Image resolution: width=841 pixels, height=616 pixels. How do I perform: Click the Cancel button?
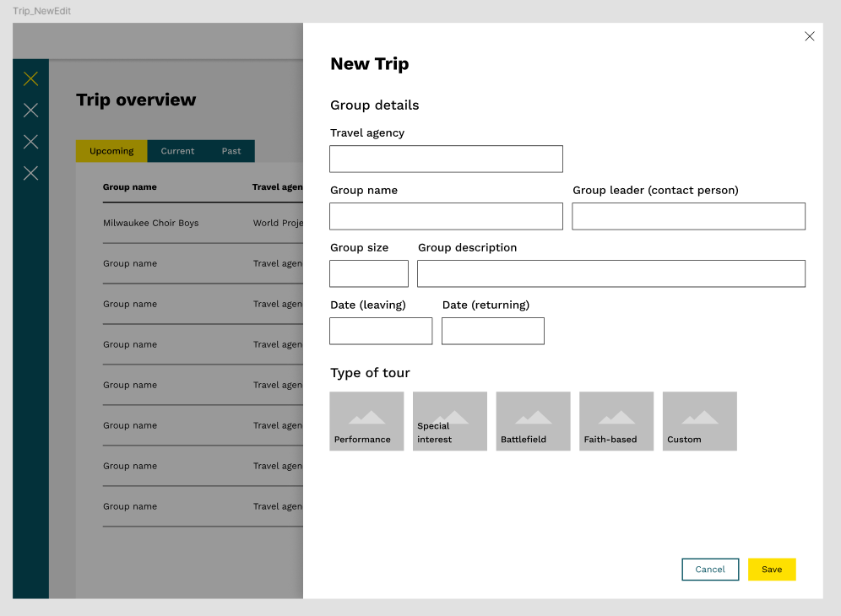point(710,570)
